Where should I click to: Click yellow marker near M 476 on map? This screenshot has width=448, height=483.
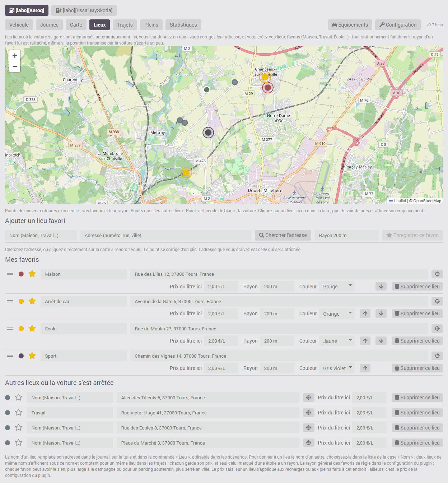coord(186,173)
